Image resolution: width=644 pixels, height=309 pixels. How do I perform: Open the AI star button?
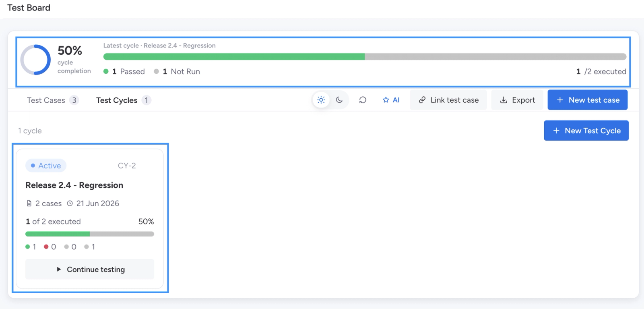point(391,100)
